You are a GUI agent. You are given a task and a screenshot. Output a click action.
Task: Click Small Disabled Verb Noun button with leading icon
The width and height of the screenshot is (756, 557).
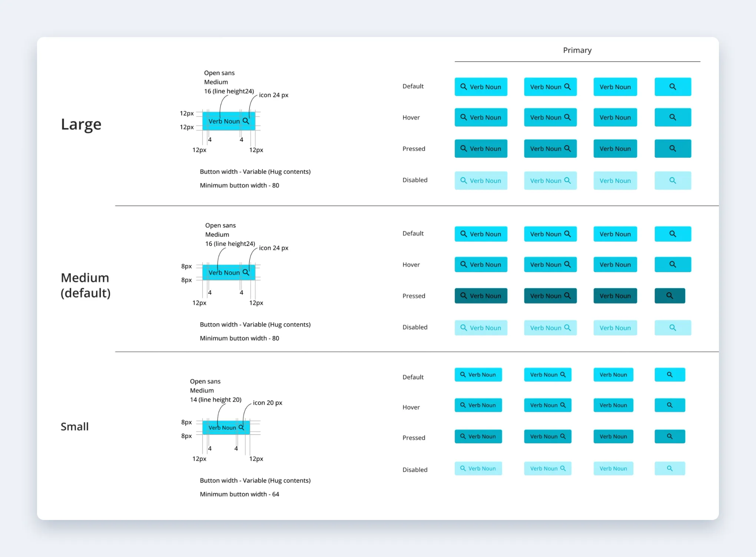tap(478, 468)
